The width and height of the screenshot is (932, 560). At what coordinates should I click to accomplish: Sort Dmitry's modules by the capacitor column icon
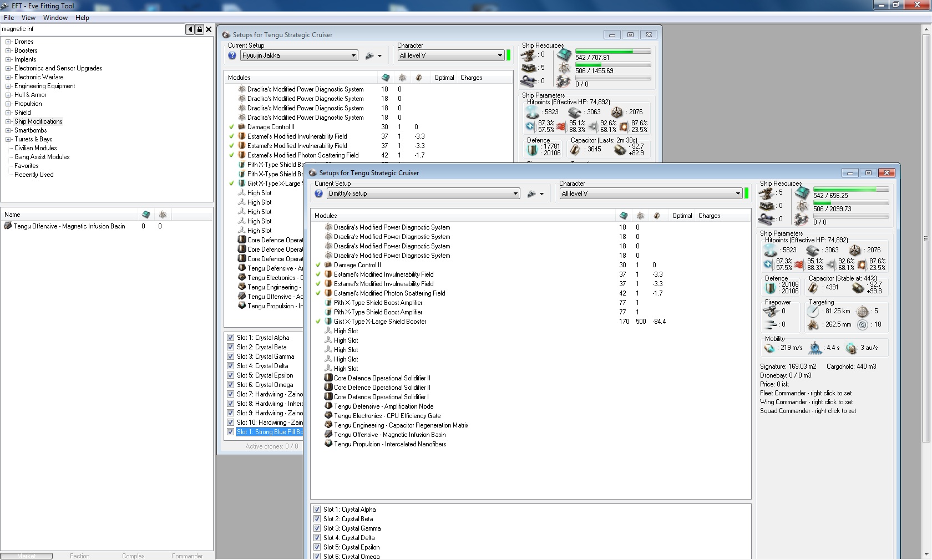[657, 216]
